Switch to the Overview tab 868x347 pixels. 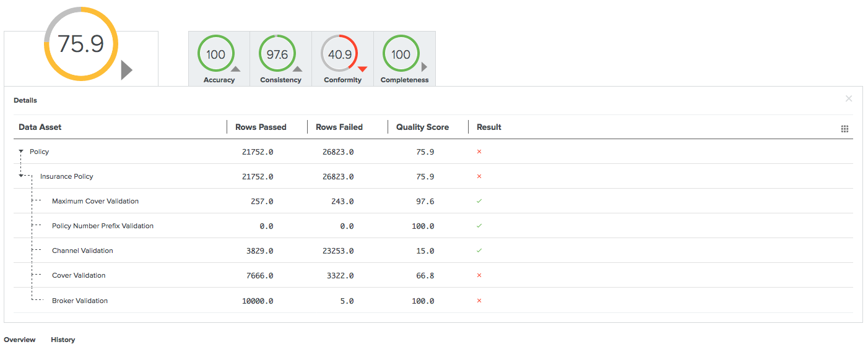click(20, 340)
